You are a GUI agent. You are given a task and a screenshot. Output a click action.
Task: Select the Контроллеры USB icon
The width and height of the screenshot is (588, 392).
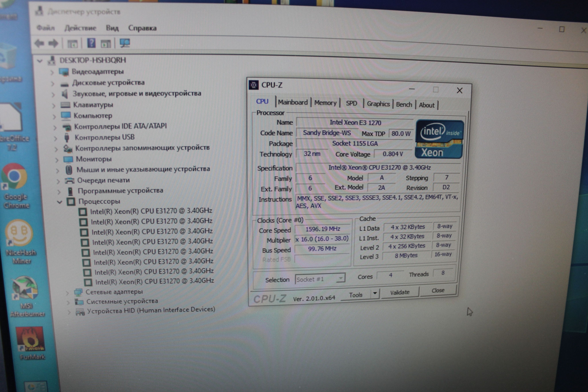(67, 138)
